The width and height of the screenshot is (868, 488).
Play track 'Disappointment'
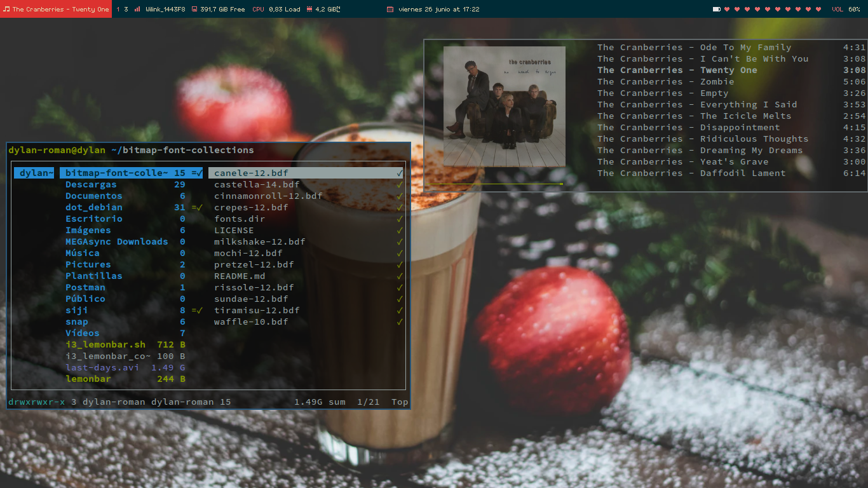tap(731, 127)
